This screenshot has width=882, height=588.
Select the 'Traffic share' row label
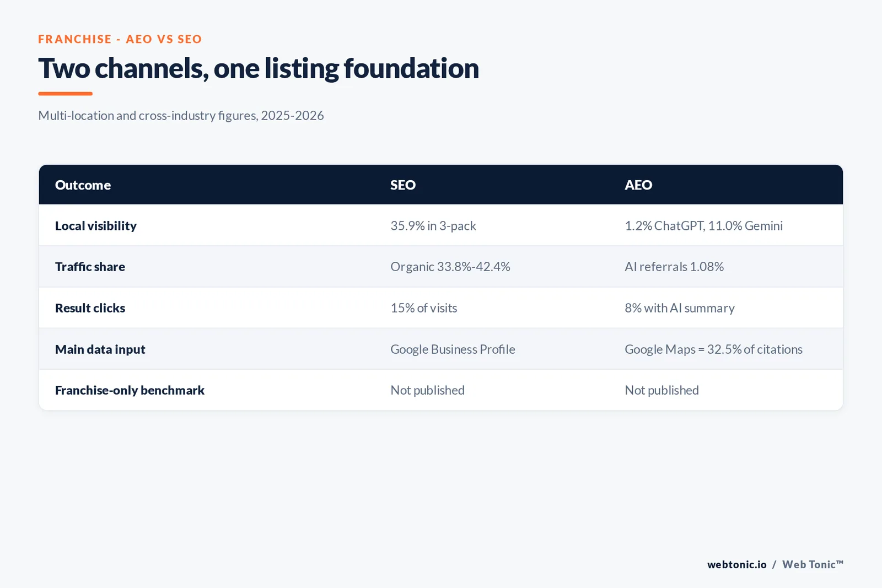pyautogui.click(x=90, y=267)
